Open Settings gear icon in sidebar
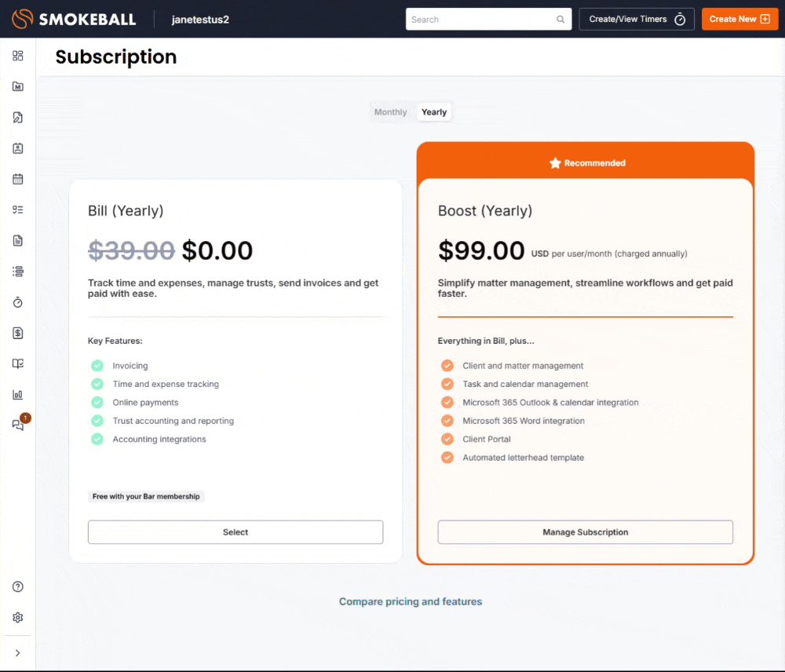The height and width of the screenshot is (672, 785). pos(18,618)
